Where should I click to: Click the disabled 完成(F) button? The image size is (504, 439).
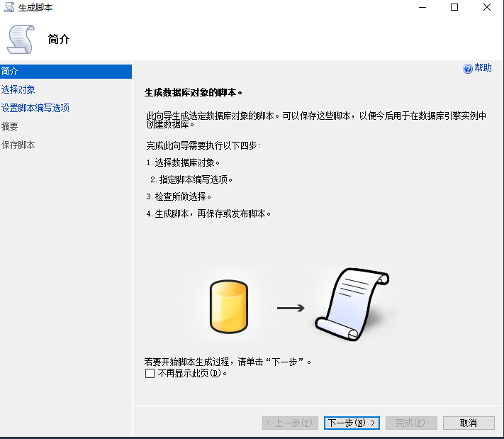click(411, 423)
